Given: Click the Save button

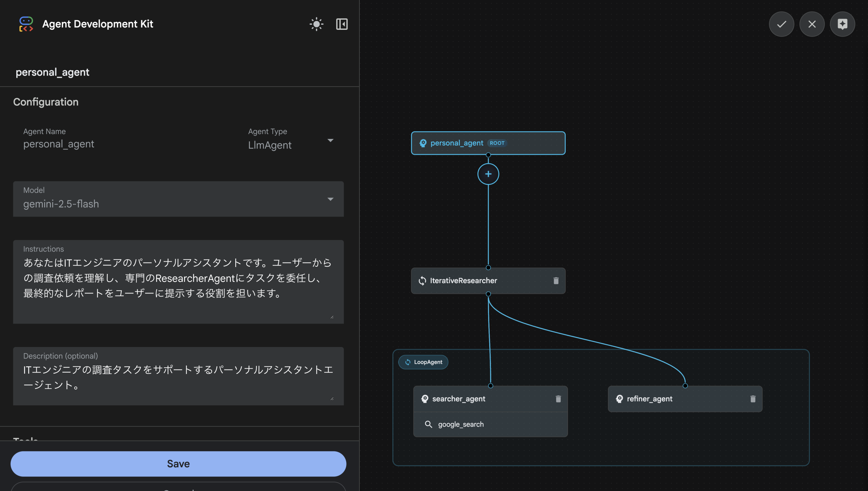Looking at the screenshot, I should [x=178, y=464].
